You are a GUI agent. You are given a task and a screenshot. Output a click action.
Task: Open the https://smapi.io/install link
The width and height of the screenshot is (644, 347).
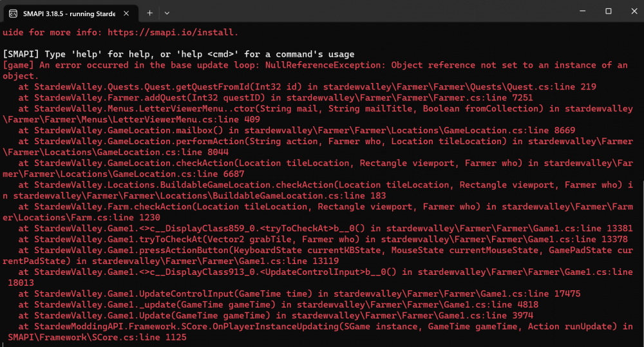tap(173, 32)
